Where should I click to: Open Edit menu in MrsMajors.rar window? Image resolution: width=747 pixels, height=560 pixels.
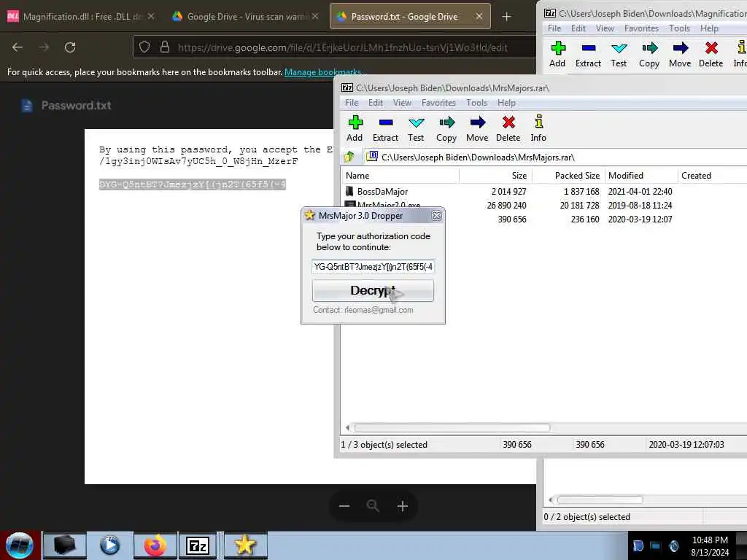[376, 103]
